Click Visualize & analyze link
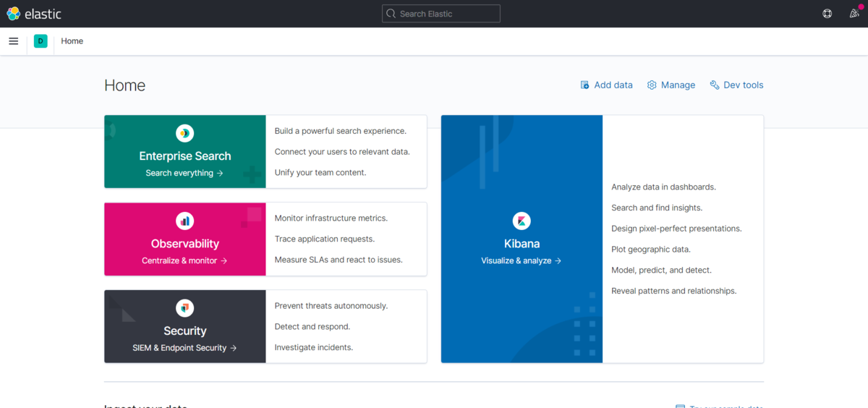Image resolution: width=868 pixels, height=408 pixels. (x=522, y=261)
